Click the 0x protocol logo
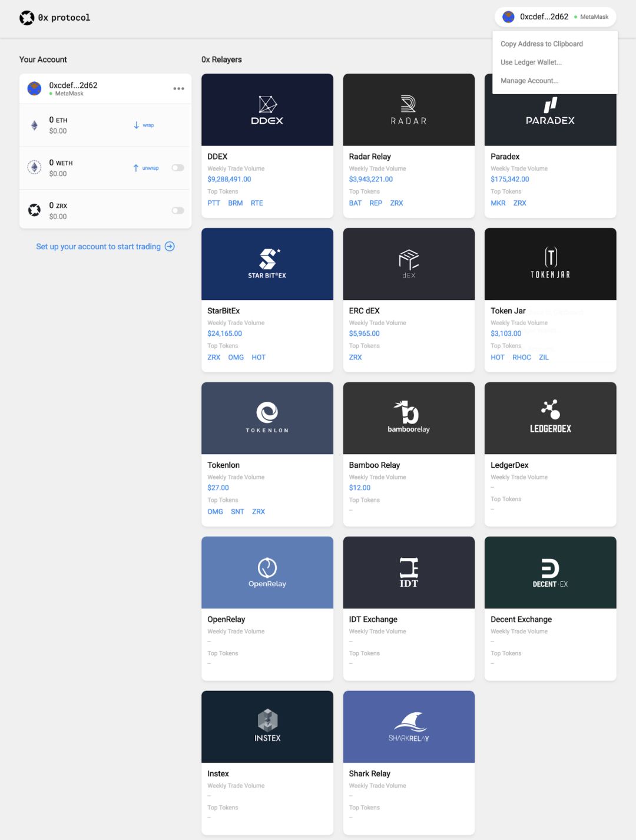Image resolution: width=636 pixels, height=840 pixels. tap(55, 18)
